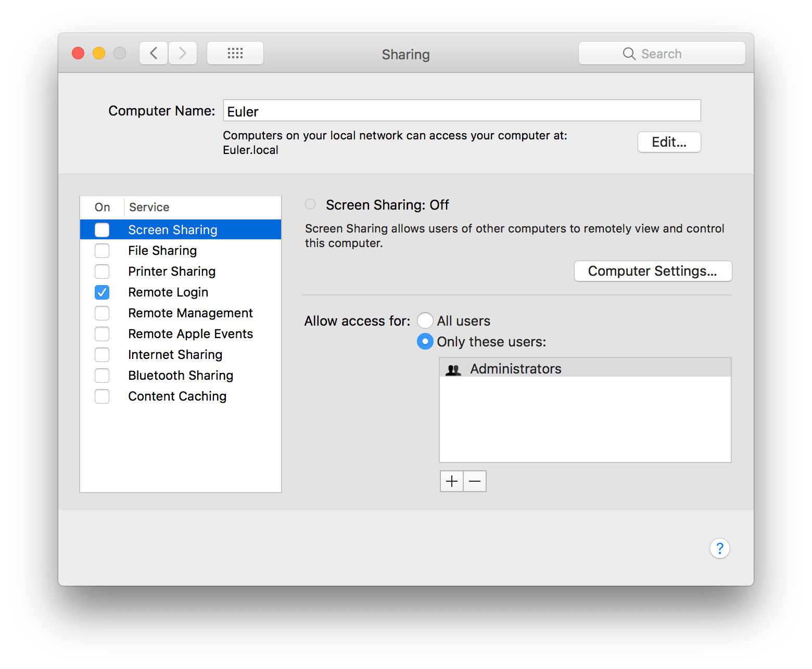The height and width of the screenshot is (669, 812).
Task: Select the All users radio button
Action: (x=425, y=320)
